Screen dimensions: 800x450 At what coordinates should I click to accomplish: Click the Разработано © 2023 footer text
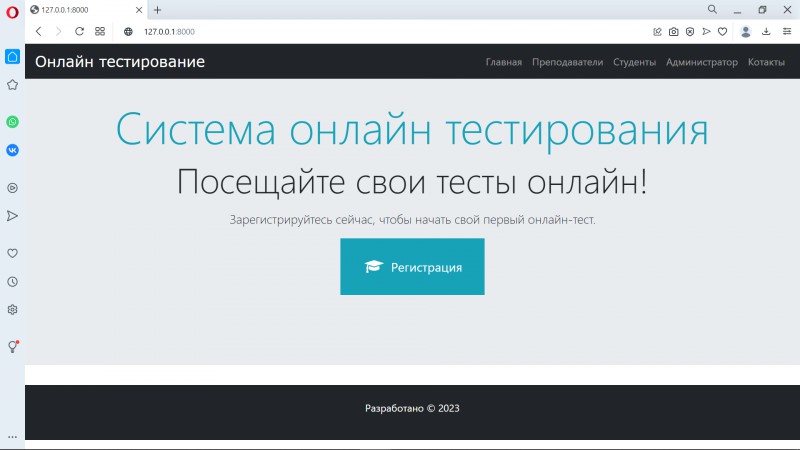coord(412,408)
